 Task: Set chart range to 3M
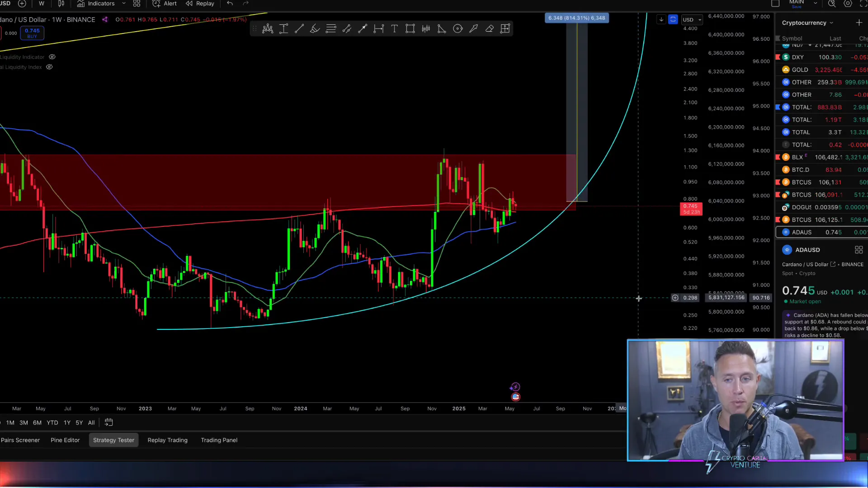24,422
